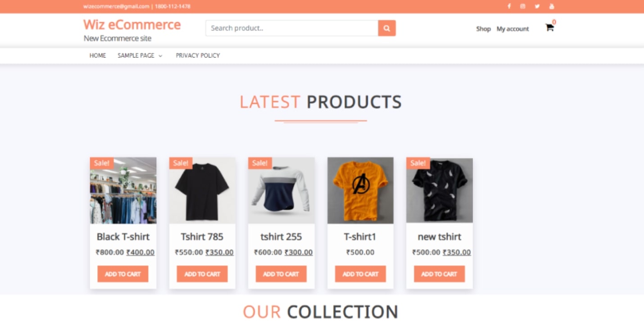This screenshot has height=321, width=644.
Task: Click Sale badge on new tshirt
Action: coord(418,163)
